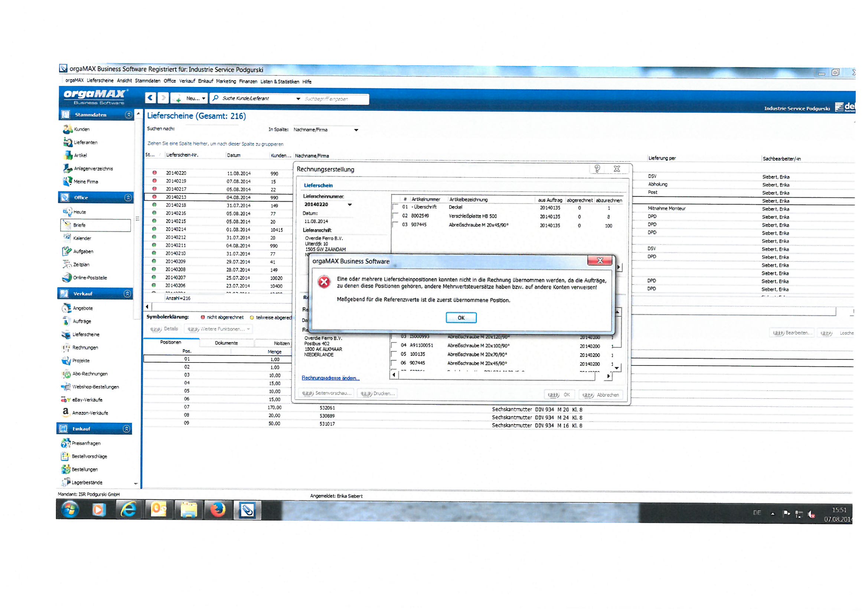Open the Suche Kunde/Lieferant dropdown
Image resolution: width=868 pixels, height=614 pixels.
tap(298, 99)
